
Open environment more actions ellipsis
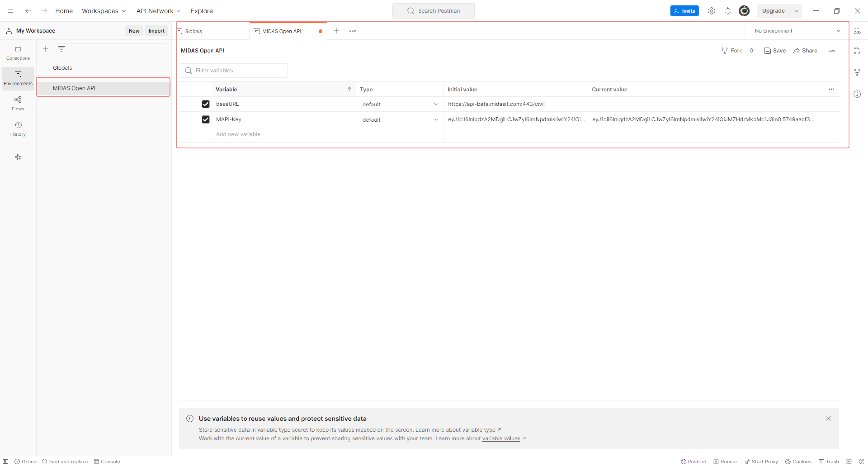832,51
